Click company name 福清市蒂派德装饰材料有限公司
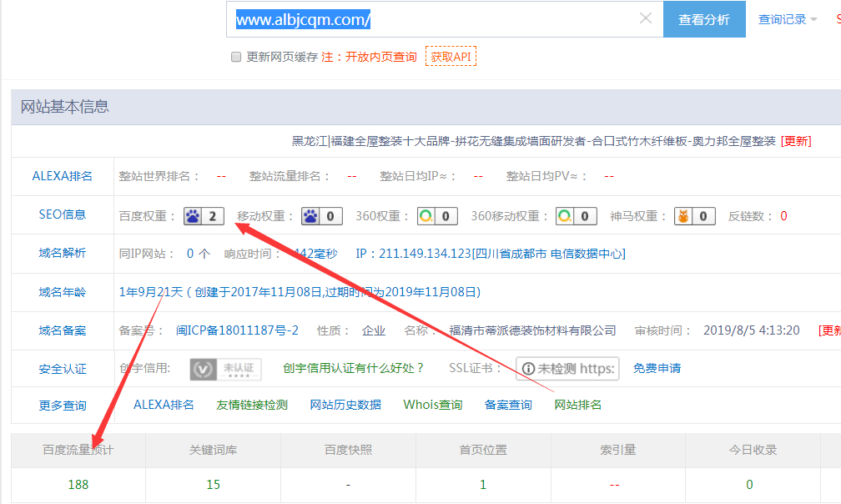841x504 pixels. click(532, 330)
